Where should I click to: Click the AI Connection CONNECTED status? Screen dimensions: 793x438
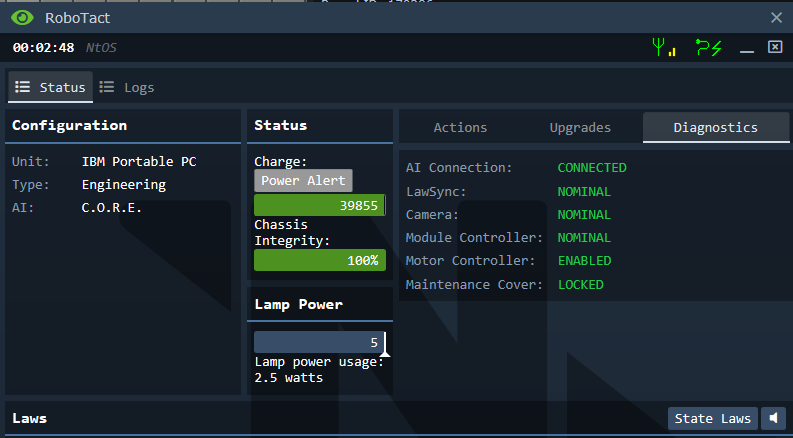[x=592, y=167]
